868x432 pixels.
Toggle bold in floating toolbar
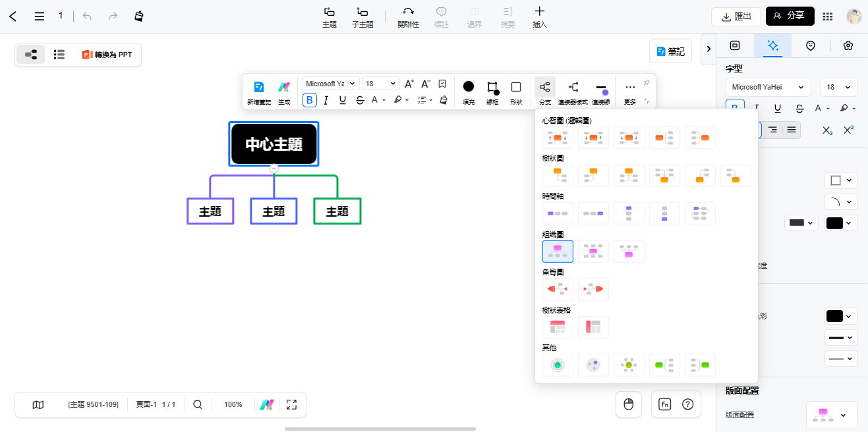[x=310, y=100]
